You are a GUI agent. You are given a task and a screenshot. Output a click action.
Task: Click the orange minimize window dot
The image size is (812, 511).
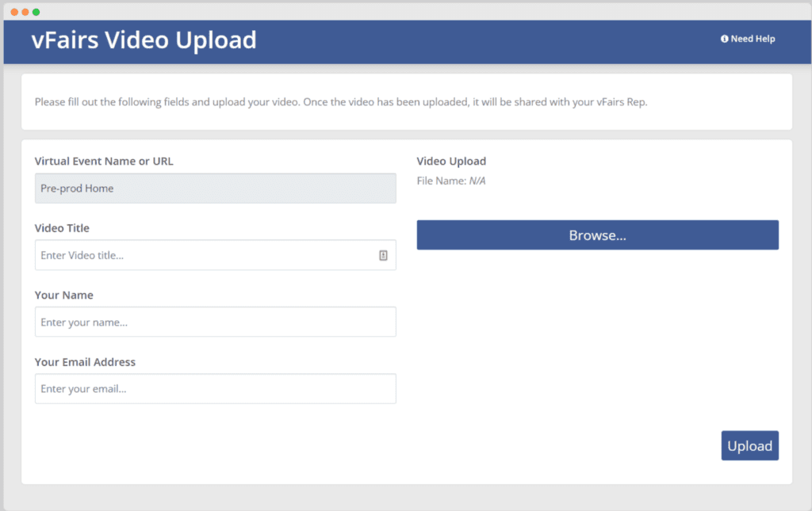(25, 12)
